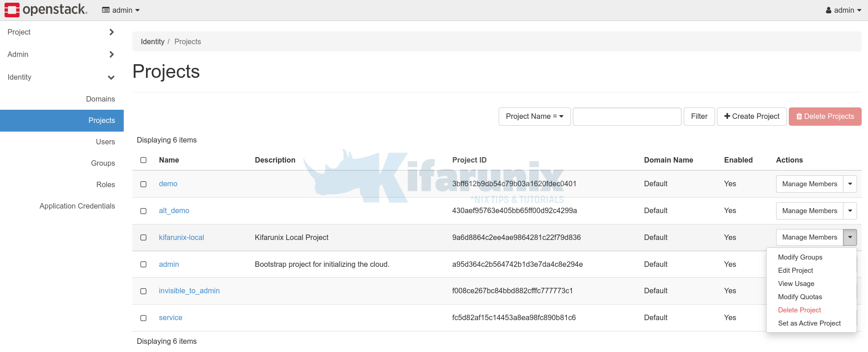Screen dimensions: 868x352
Task: Expand the actions dropdown arrow for demo
Action: 850,184
